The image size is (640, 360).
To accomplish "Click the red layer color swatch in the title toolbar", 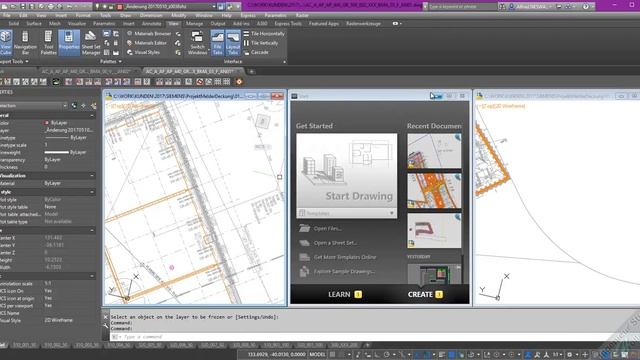I will pyautogui.click(x=120, y=7).
